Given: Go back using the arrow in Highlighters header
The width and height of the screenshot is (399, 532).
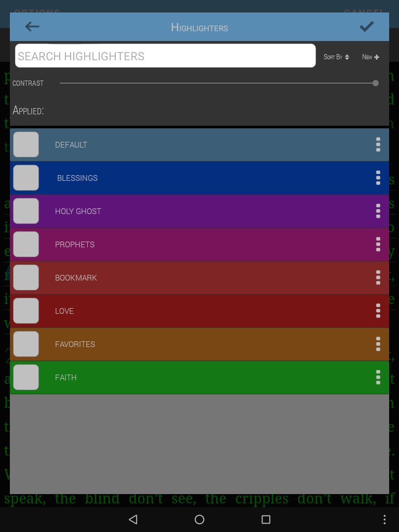Looking at the screenshot, I should click(x=32, y=26).
